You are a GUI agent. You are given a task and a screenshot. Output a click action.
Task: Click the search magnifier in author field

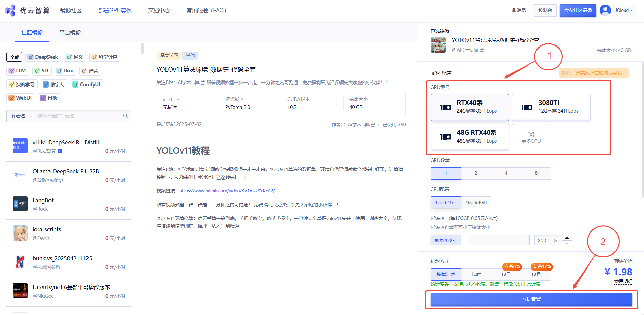[x=125, y=116]
